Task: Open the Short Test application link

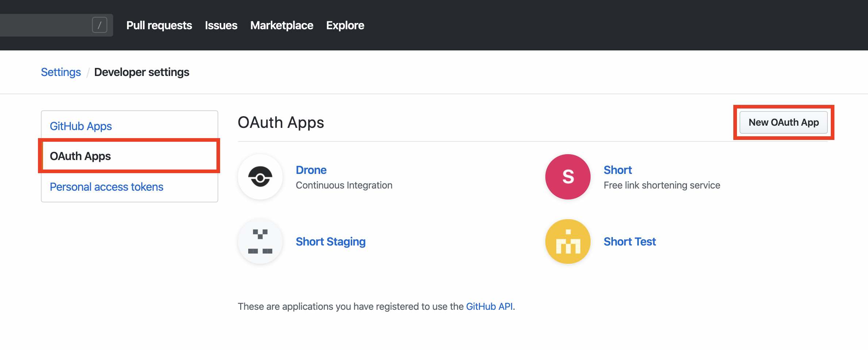Action: point(630,241)
